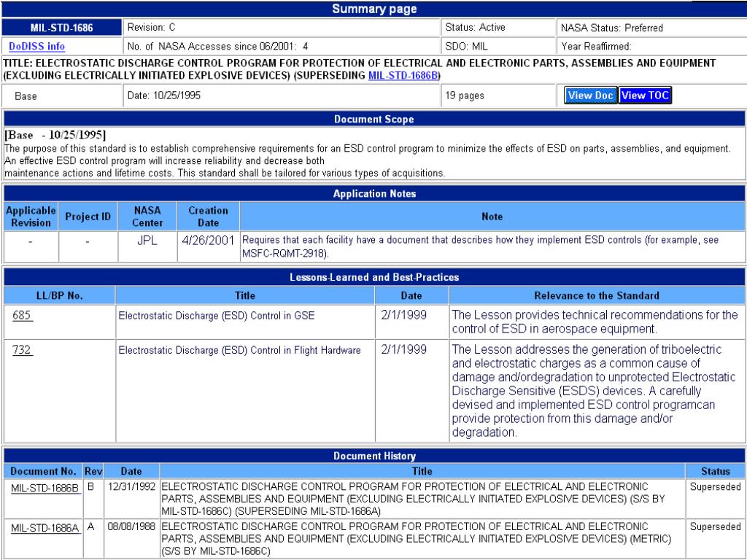This screenshot has height=560, width=747.
Task: Open lesson-learned number 732
Action: coord(22,349)
